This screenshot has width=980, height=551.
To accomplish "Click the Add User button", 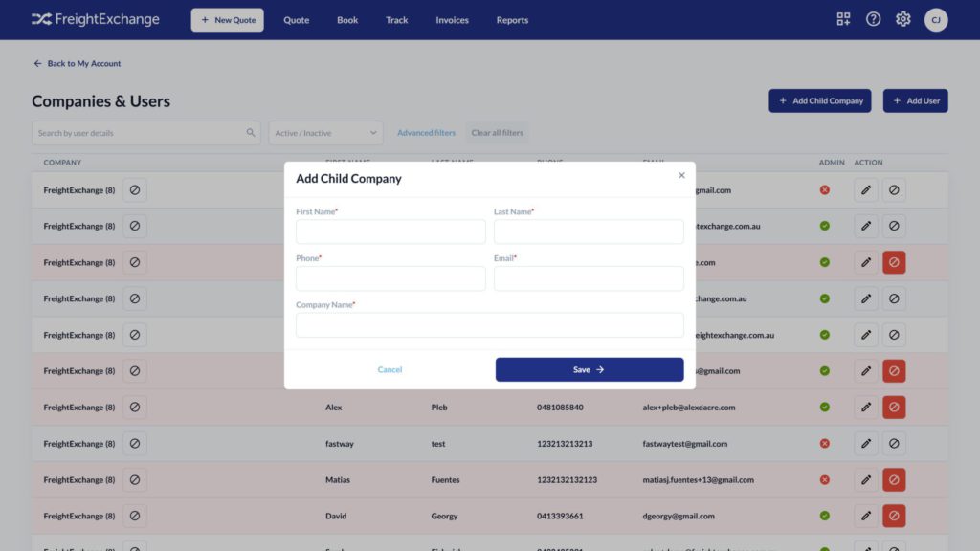I will coord(916,100).
